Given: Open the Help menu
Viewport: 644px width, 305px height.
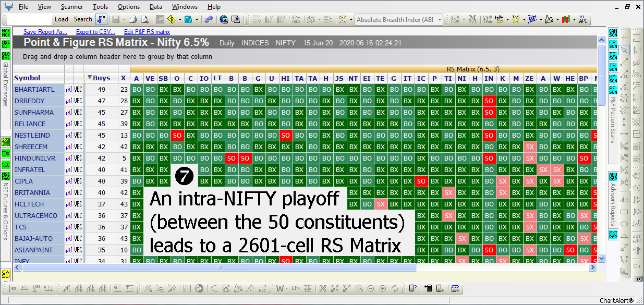Looking at the screenshot, I should tap(214, 7).
